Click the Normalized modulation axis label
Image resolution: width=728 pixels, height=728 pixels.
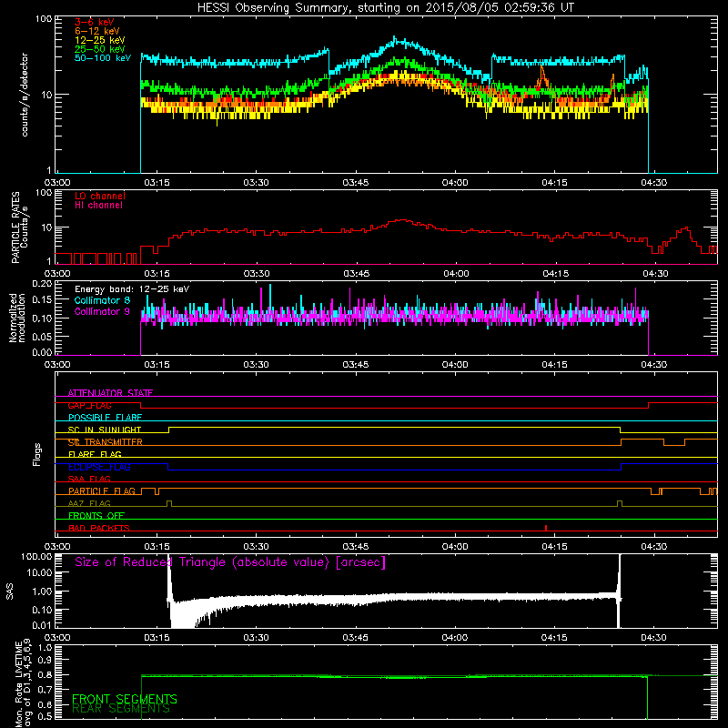click(16, 318)
